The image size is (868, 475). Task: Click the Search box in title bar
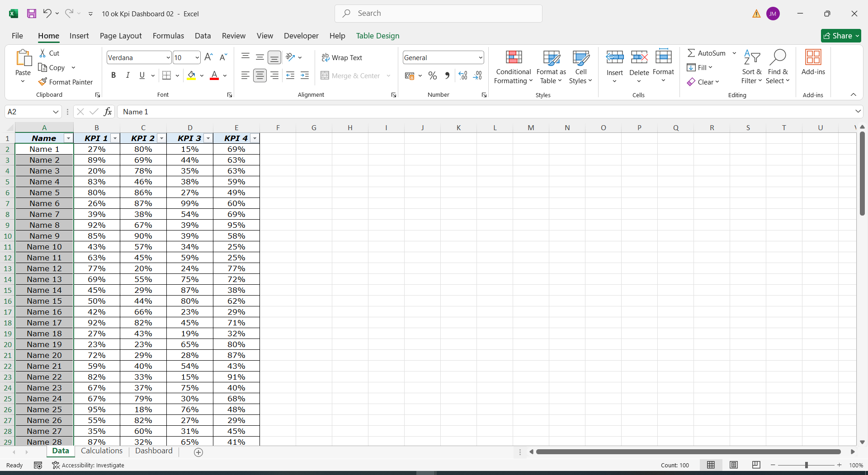pyautogui.click(x=439, y=14)
